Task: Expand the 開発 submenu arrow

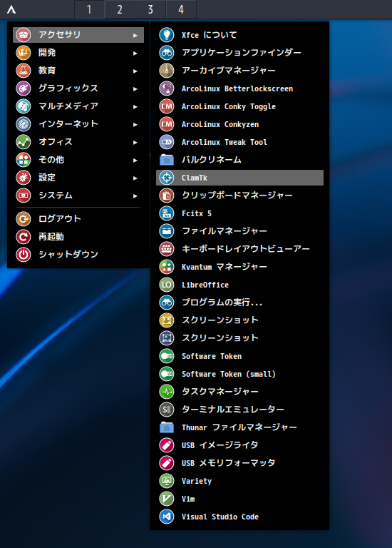Action: pos(135,53)
